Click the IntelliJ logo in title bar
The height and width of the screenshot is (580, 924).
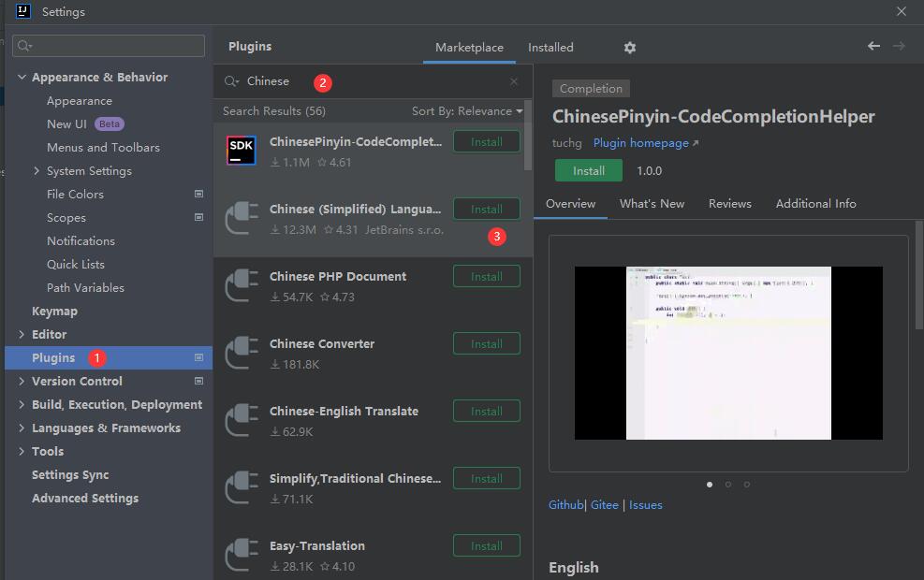click(x=23, y=11)
